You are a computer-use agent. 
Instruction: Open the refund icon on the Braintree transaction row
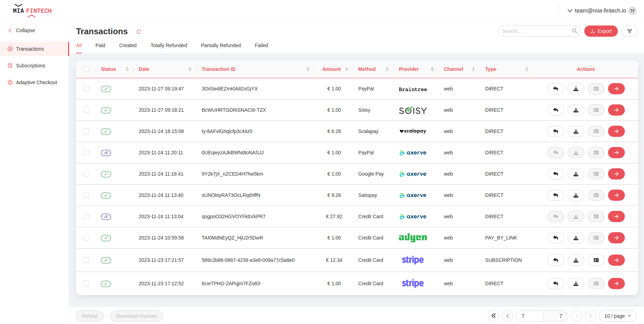555,89
